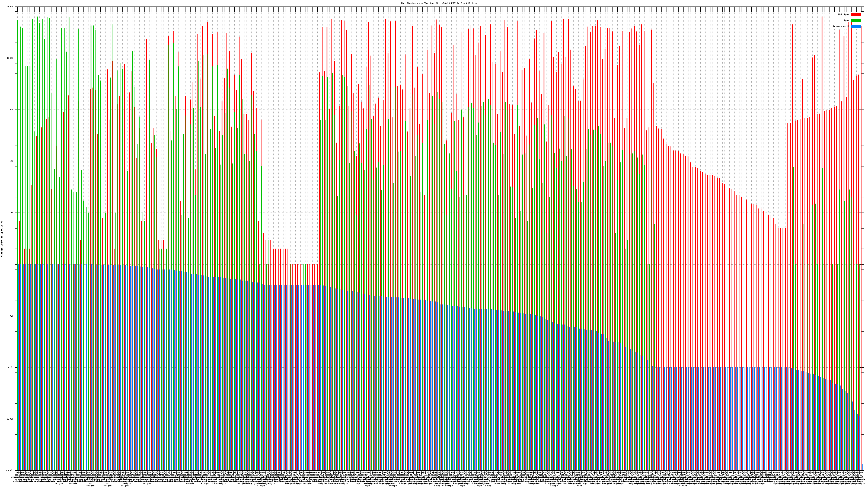Viewport: 868px width, 488px height.
Task: Select the 'Score (0..1)' legend label
Action: pos(840,26)
